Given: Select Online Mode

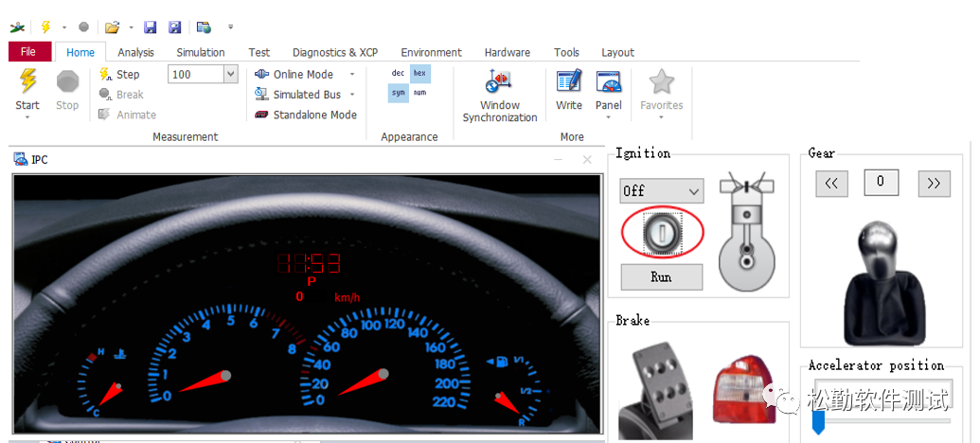Looking at the screenshot, I should pyautogui.click(x=294, y=75).
